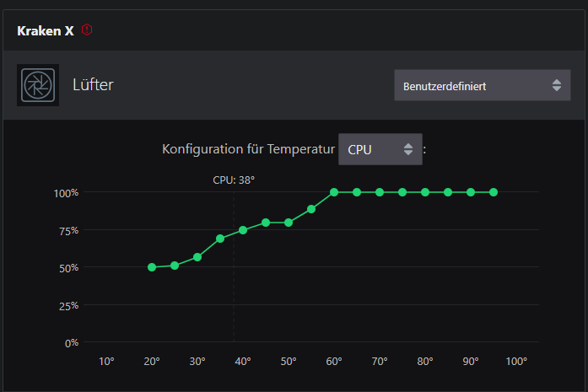Click the red warning icon beside Kraken X
This screenshot has height=392, width=588.
coord(87,30)
